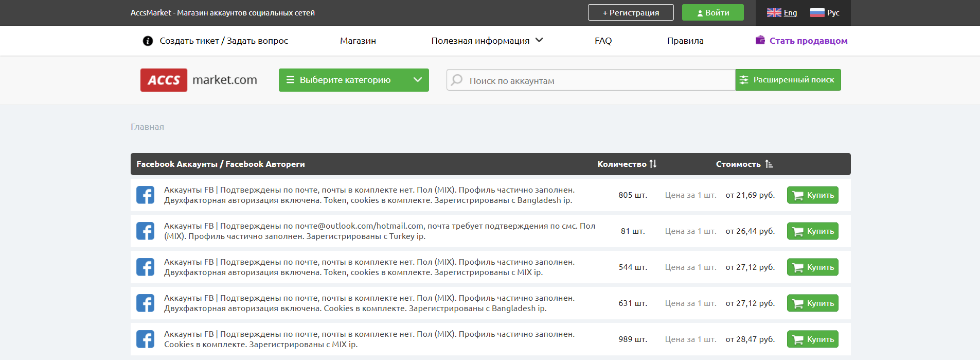The width and height of the screenshot is (980, 360).
Task: Click the Facebook icon on the 544 шт. row
Action: point(145,267)
